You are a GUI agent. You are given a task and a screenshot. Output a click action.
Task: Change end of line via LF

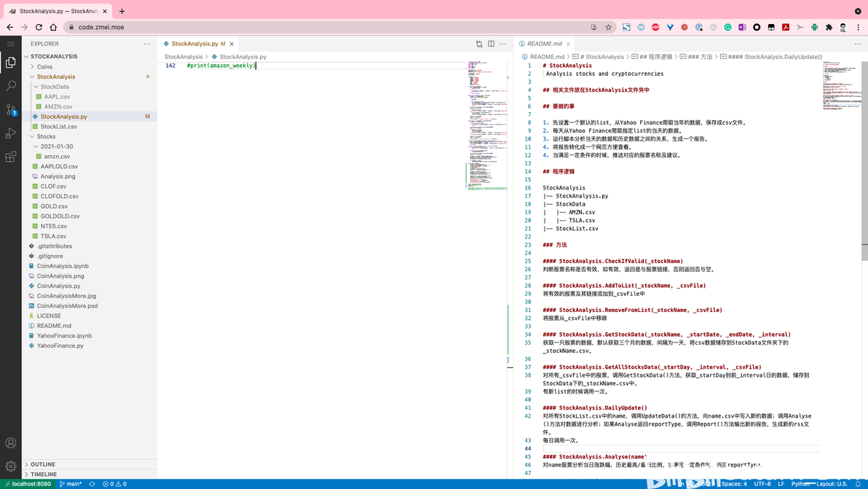[x=781, y=484]
